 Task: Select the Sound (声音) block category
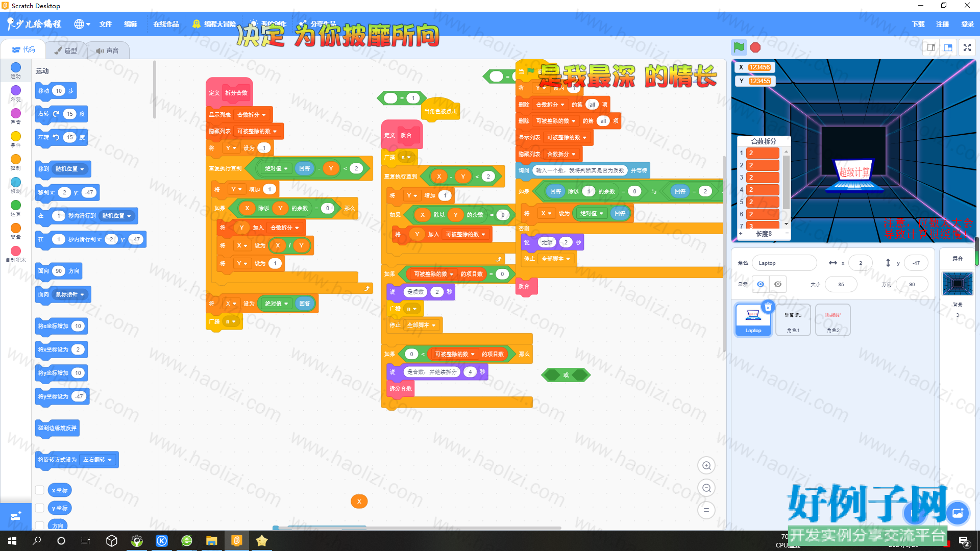[16, 116]
